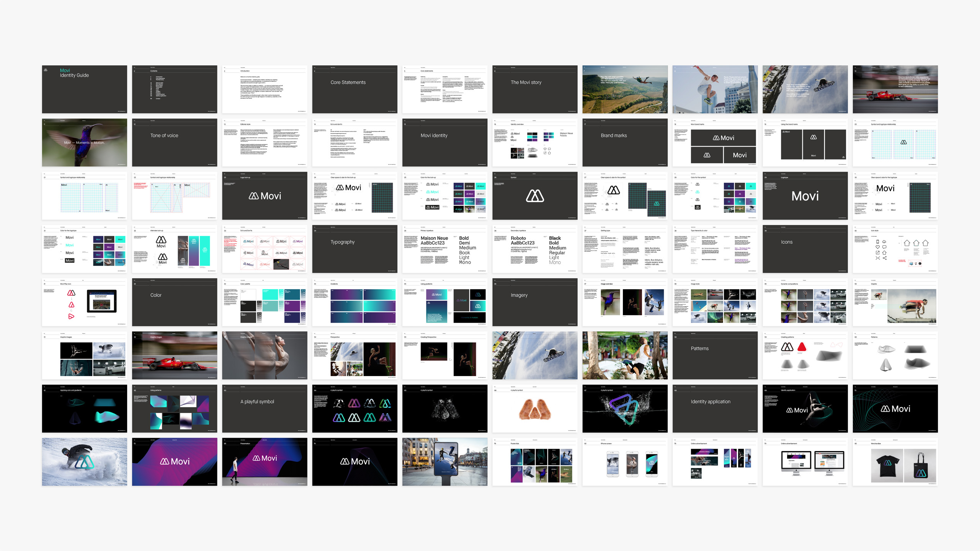Select the furry orange symbol slide

point(535,408)
